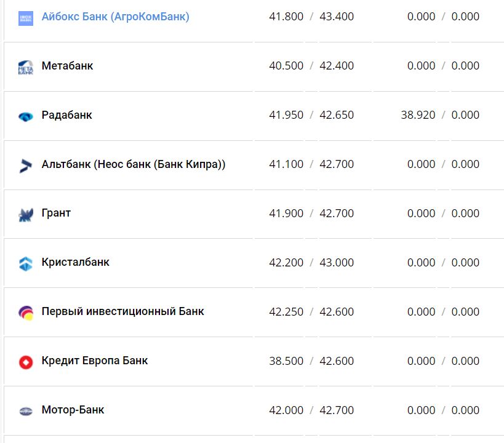Select the Мотор-Банк bank name

73,410
